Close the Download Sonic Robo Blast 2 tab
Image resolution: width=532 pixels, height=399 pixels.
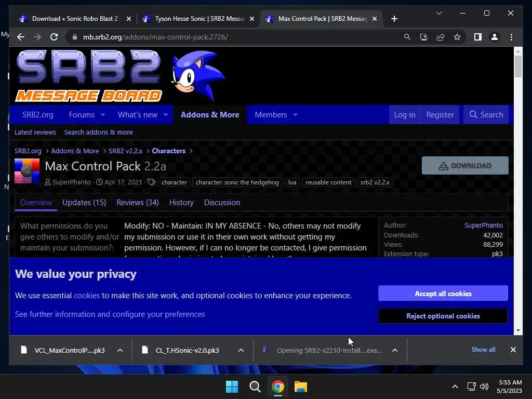click(129, 19)
